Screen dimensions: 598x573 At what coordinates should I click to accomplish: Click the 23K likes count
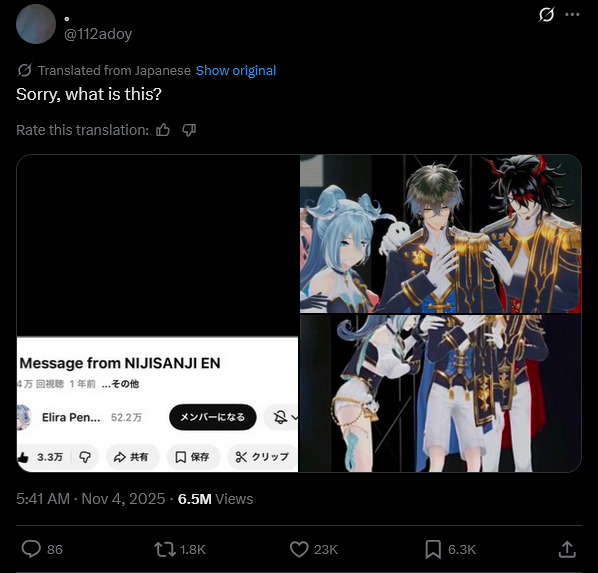pyautogui.click(x=326, y=549)
